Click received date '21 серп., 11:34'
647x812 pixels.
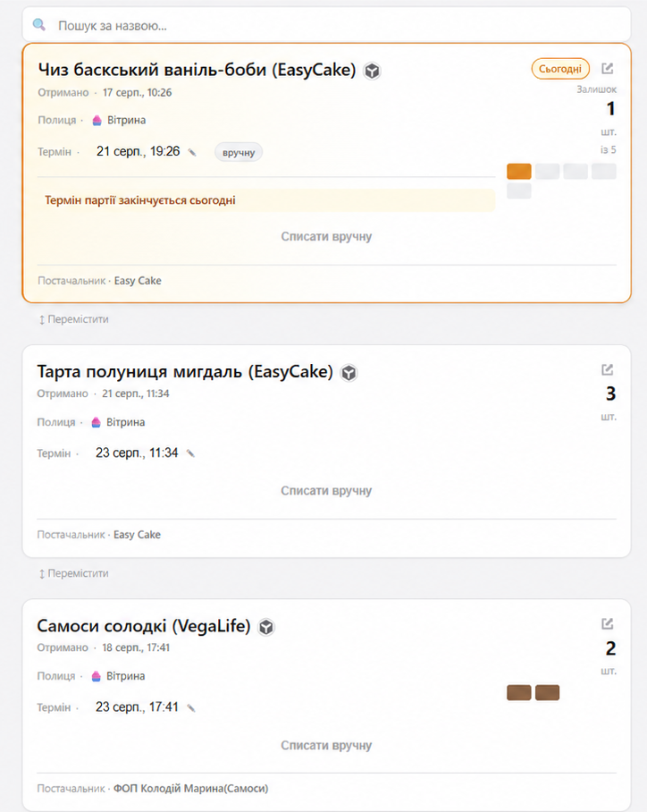click(136, 393)
